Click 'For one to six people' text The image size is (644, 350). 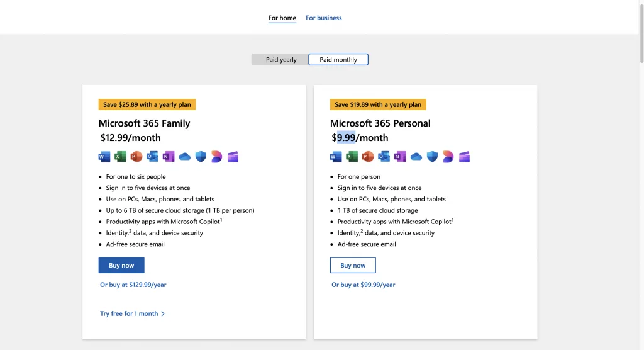click(x=136, y=176)
